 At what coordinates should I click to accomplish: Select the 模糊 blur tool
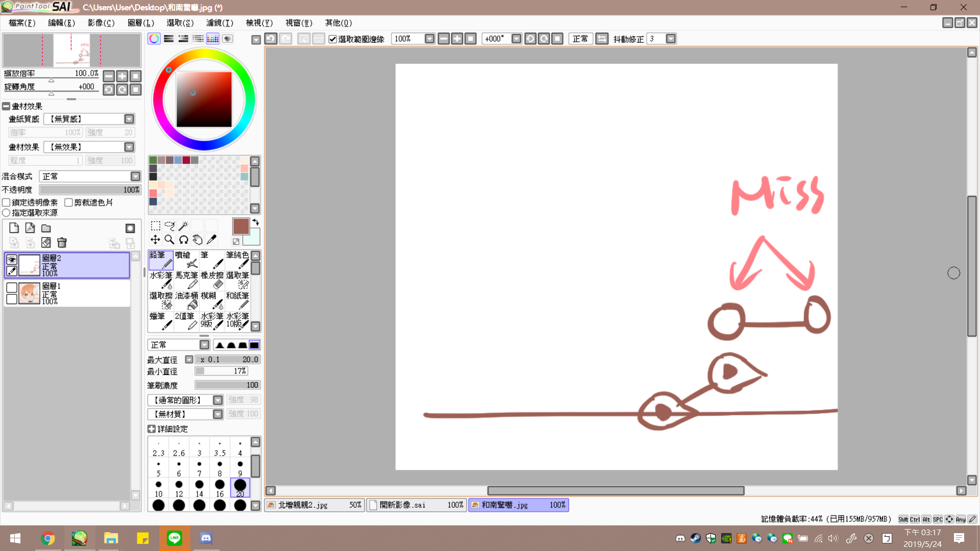coord(212,300)
